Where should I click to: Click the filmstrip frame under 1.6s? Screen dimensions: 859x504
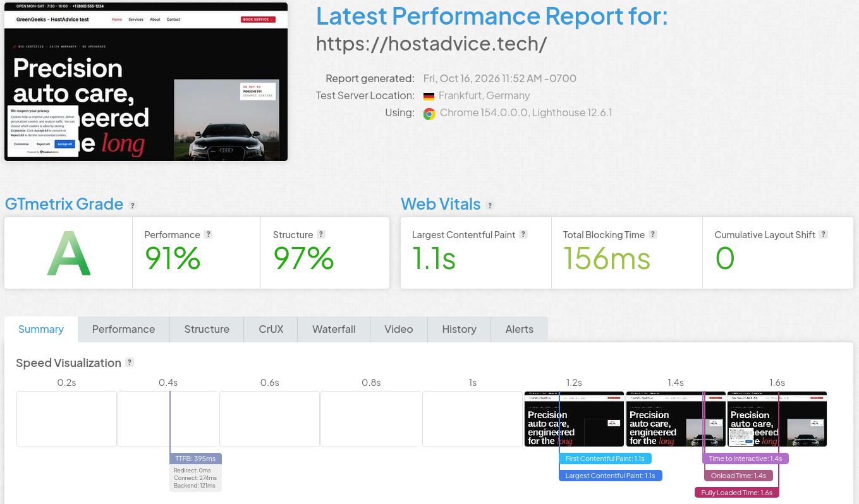click(777, 419)
